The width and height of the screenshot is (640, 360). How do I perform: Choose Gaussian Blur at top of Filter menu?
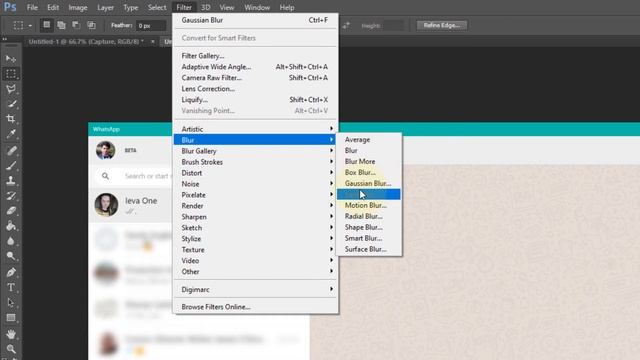tap(256, 20)
